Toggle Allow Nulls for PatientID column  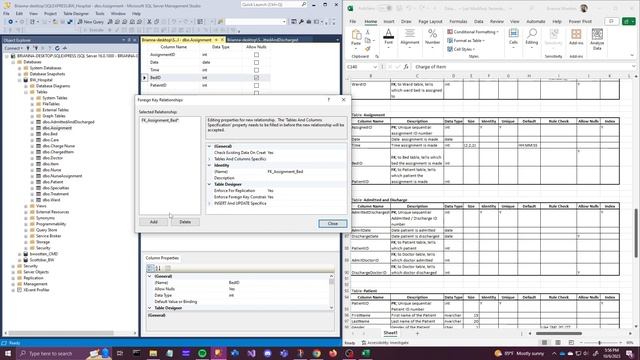[x=256, y=85]
